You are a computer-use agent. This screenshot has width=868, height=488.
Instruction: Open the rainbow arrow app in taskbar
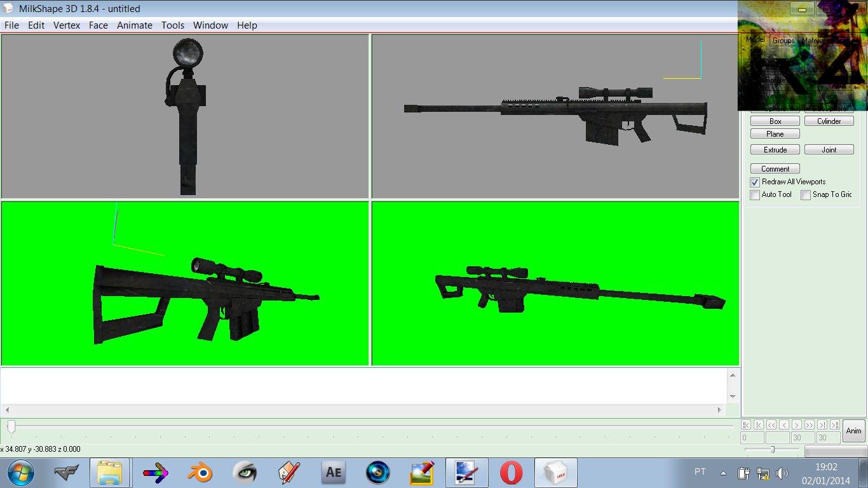(x=155, y=473)
